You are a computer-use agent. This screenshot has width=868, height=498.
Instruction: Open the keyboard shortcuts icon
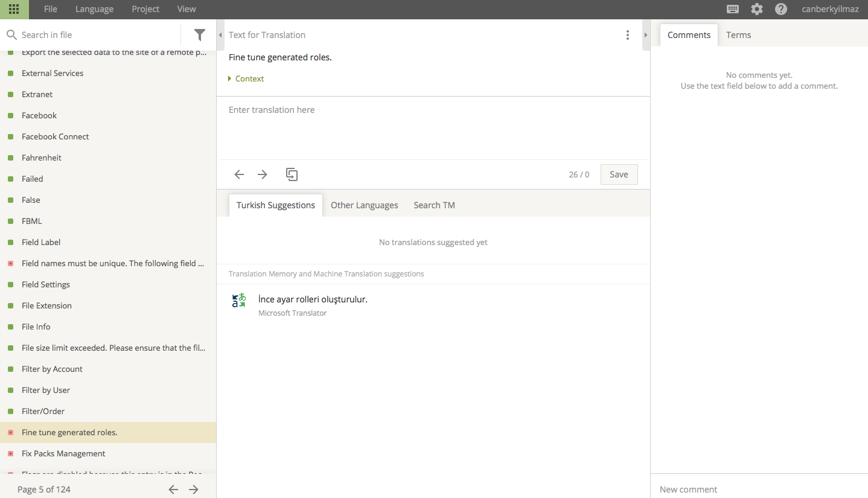pos(733,9)
